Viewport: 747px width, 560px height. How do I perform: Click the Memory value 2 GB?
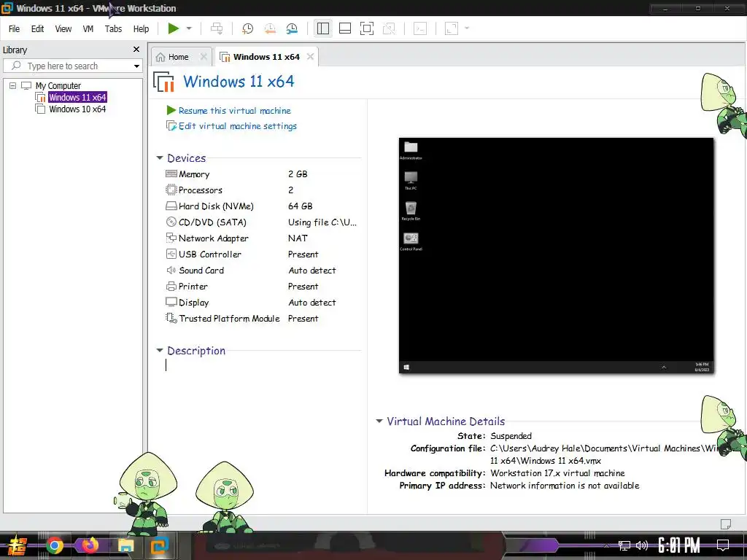click(x=298, y=174)
